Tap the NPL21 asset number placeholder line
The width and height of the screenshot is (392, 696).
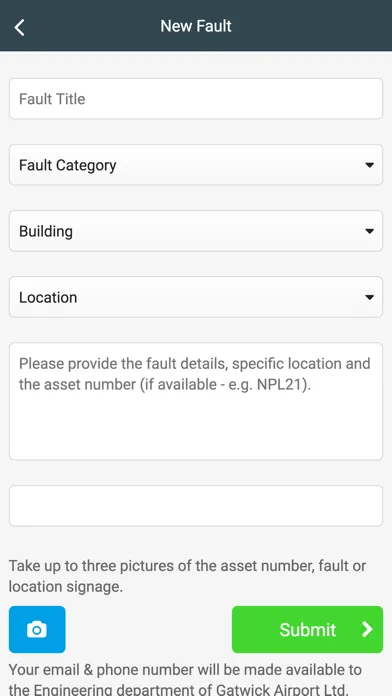click(165, 384)
